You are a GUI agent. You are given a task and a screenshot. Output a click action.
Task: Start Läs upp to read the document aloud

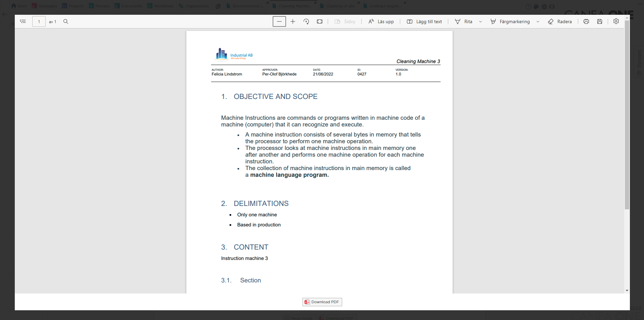[381, 21]
